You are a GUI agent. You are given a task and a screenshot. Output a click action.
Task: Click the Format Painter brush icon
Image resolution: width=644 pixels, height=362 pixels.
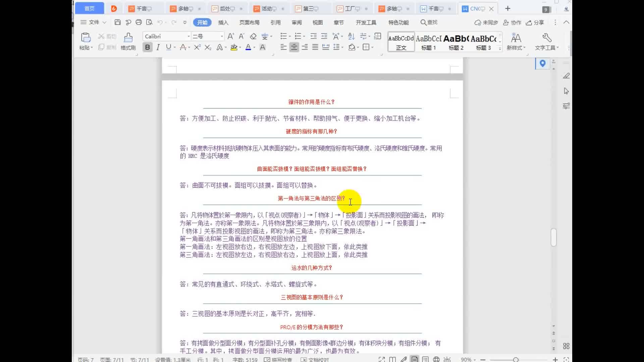click(x=128, y=38)
